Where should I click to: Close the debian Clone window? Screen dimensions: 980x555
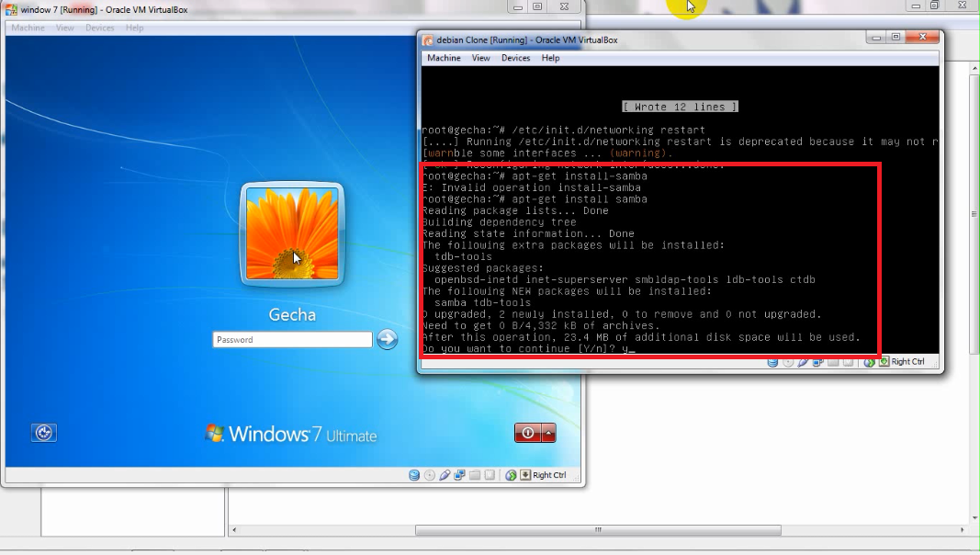point(922,38)
